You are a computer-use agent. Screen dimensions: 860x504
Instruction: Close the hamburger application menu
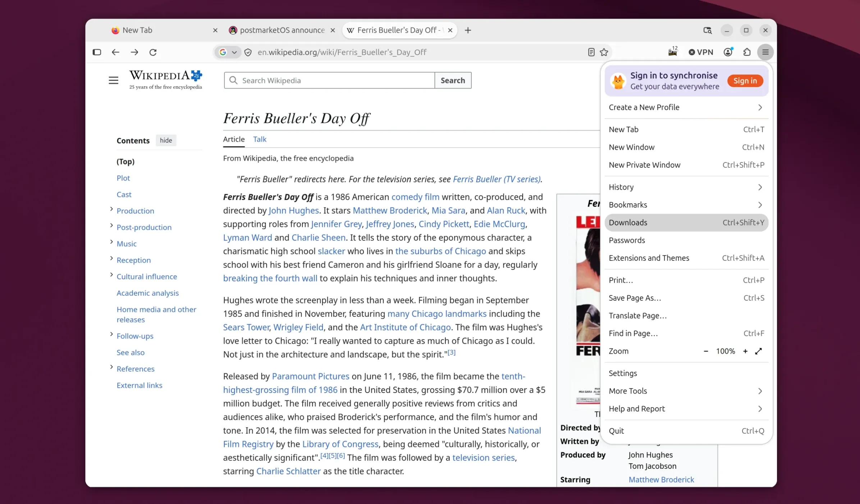pyautogui.click(x=765, y=52)
